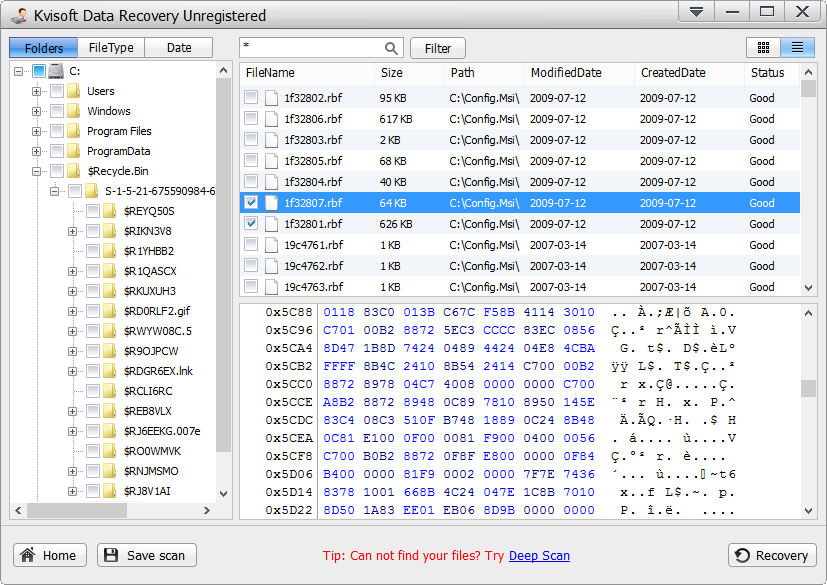The image size is (827, 585).
Task: Check the box for 19c4762.rbf
Action: click(x=251, y=265)
